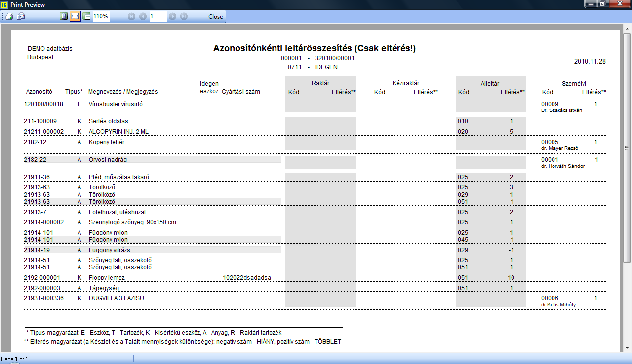This screenshot has height=364, width=632.
Task: Click identifier 120100/00018
Action: pos(43,104)
